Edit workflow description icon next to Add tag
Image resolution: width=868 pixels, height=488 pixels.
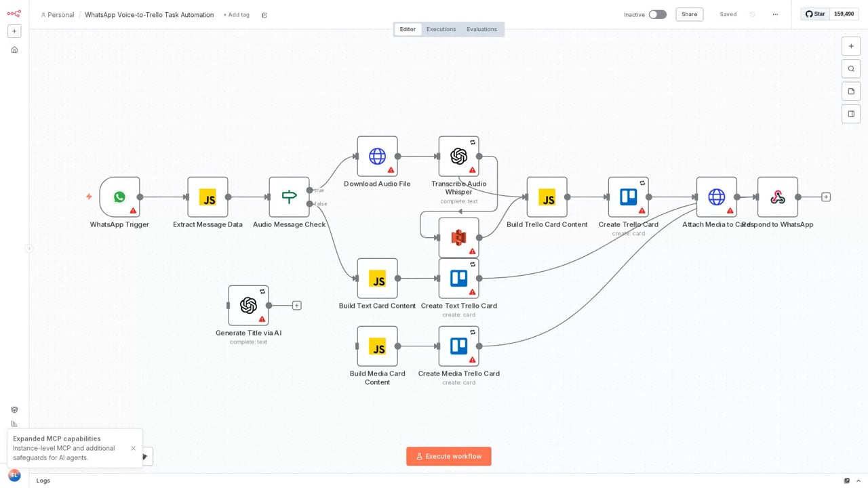coord(264,15)
